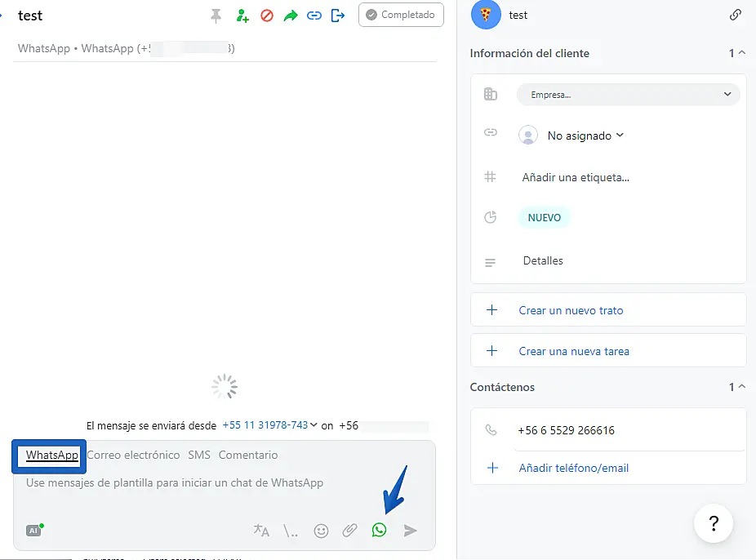Click the quick replies backslash icon
The image size is (756, 560).
[291, 531]
